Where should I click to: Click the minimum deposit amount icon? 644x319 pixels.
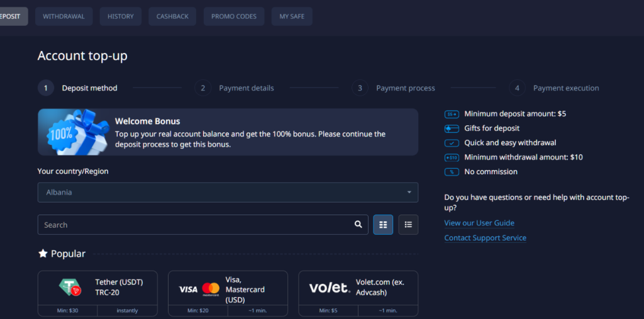click(x=452, y=115)
